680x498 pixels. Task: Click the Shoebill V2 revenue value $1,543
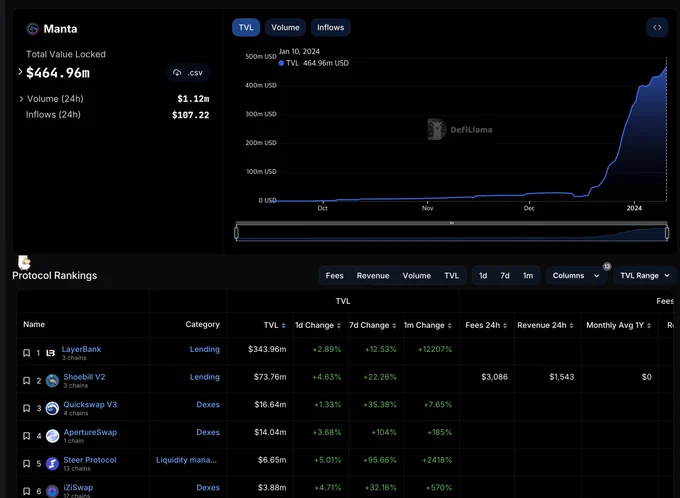(562, 377)
